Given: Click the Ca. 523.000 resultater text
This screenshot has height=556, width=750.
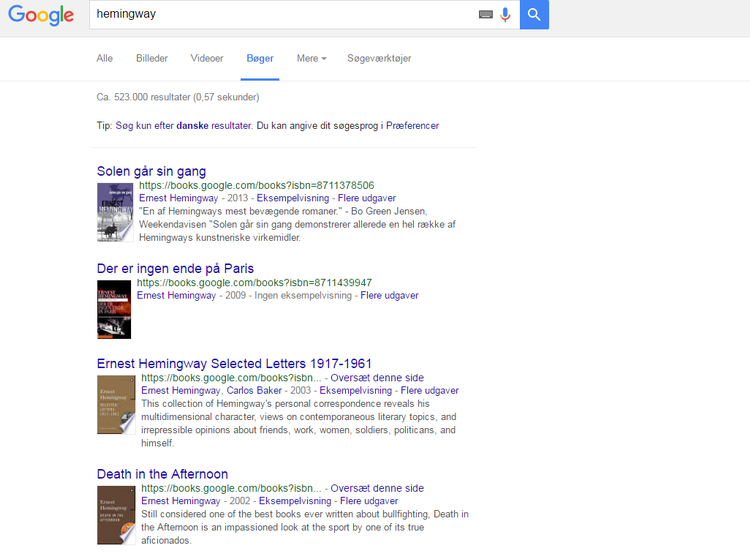Looking at the screenshot, I should click(x=178, y=97).
